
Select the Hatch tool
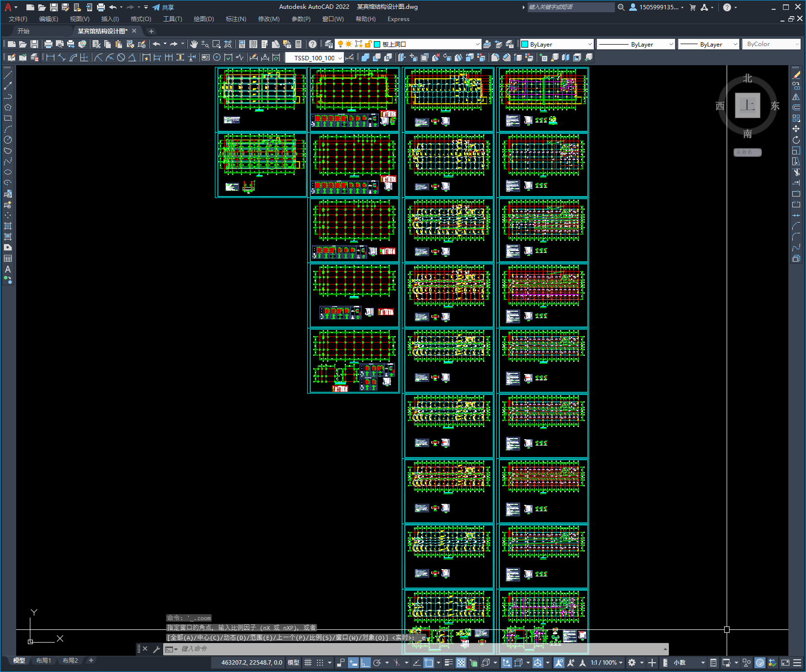pos(8,226)
